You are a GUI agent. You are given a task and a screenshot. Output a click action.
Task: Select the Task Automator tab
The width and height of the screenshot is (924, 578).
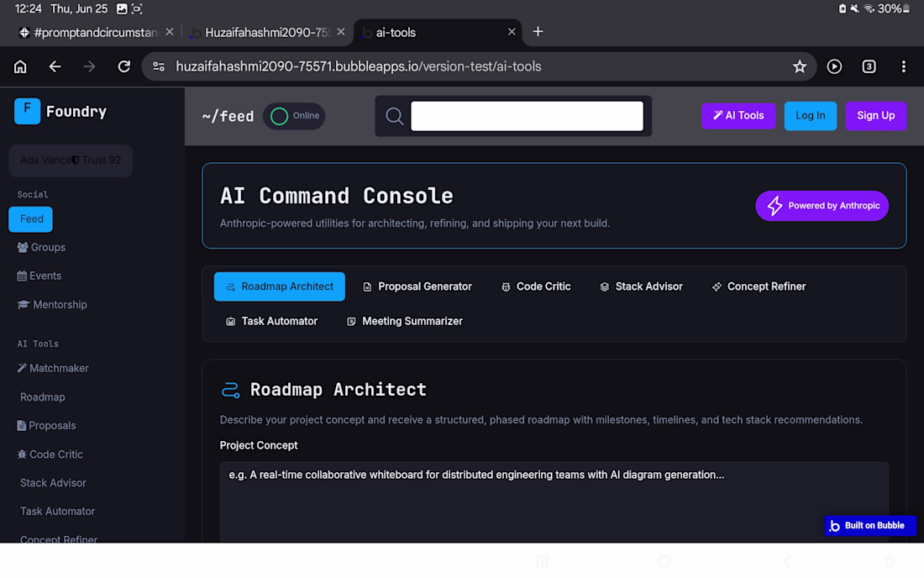pos(271,321)
